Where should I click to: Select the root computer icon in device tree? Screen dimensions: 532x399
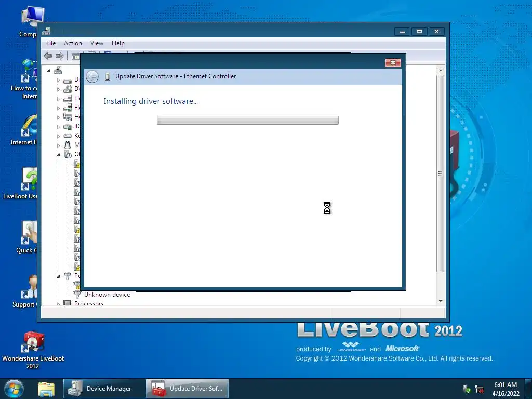tap(58, 70)
